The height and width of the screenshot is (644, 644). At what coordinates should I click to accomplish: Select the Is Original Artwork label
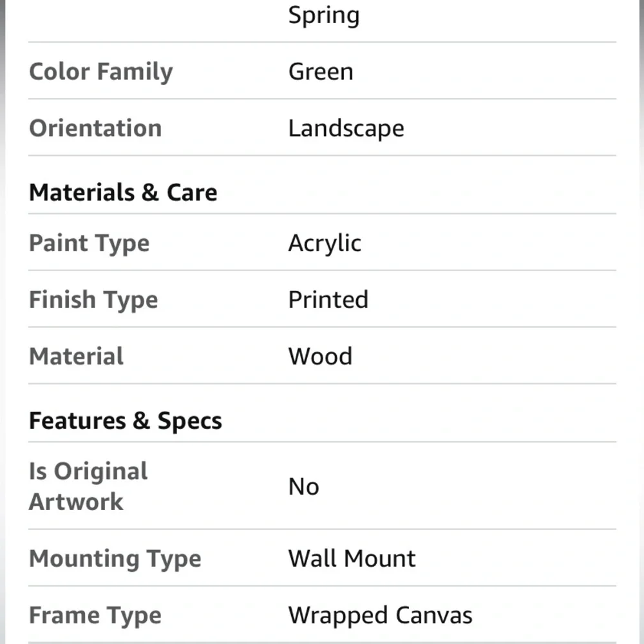click(x=88, y=486)
